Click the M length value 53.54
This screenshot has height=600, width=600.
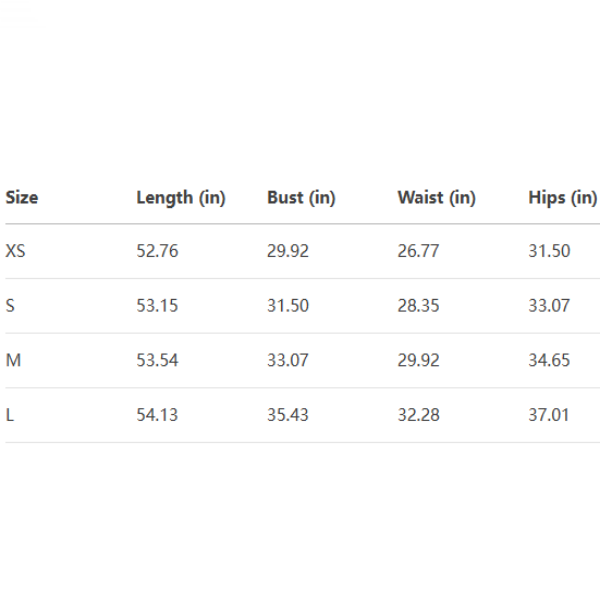(x=157, y=360)
